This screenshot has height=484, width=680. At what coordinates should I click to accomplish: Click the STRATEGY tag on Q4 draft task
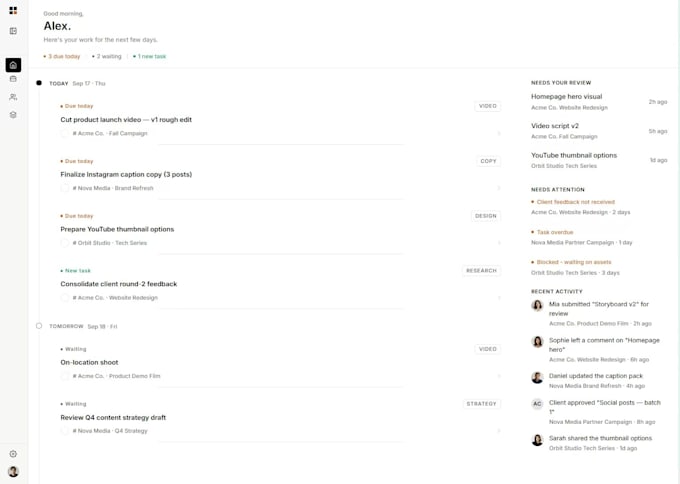click(481, 404)
